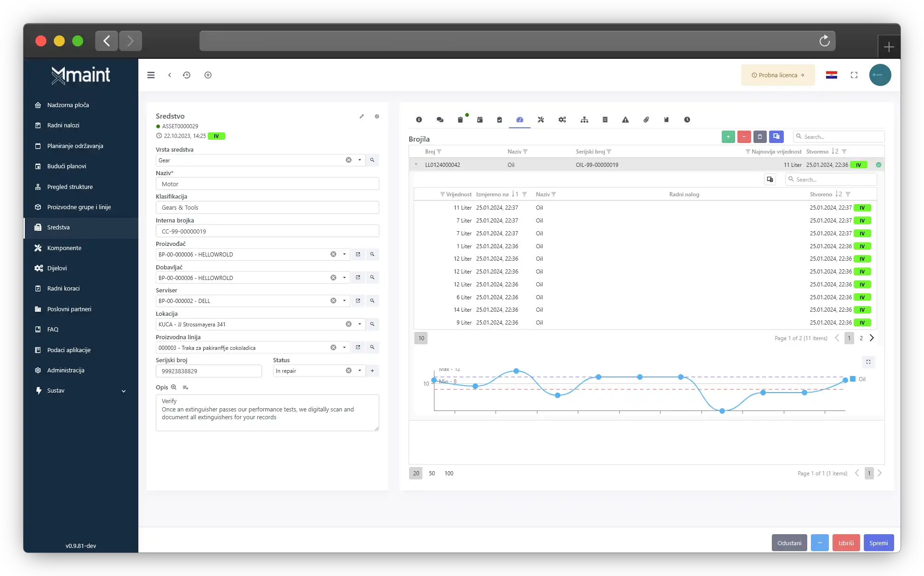Select the wrench tools tab
924x576 pixels.
[x=541, y=120]
